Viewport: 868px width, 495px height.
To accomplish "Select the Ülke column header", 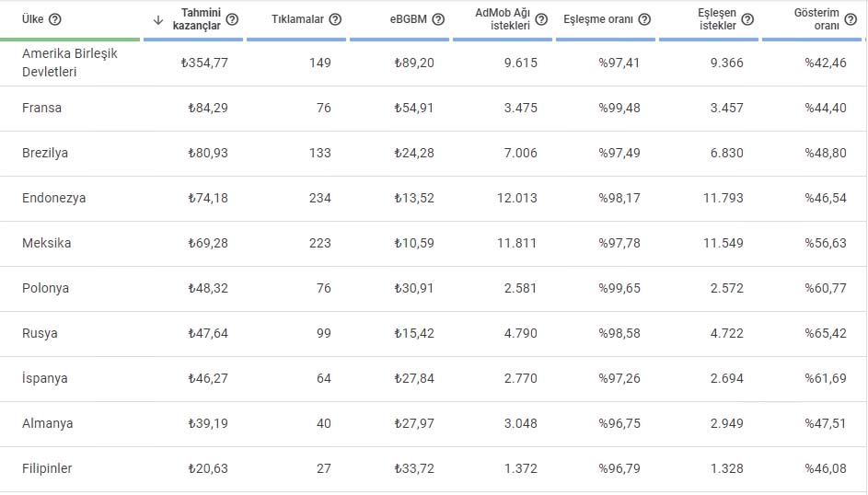I will pyautogui.click(x=32, y=19).
